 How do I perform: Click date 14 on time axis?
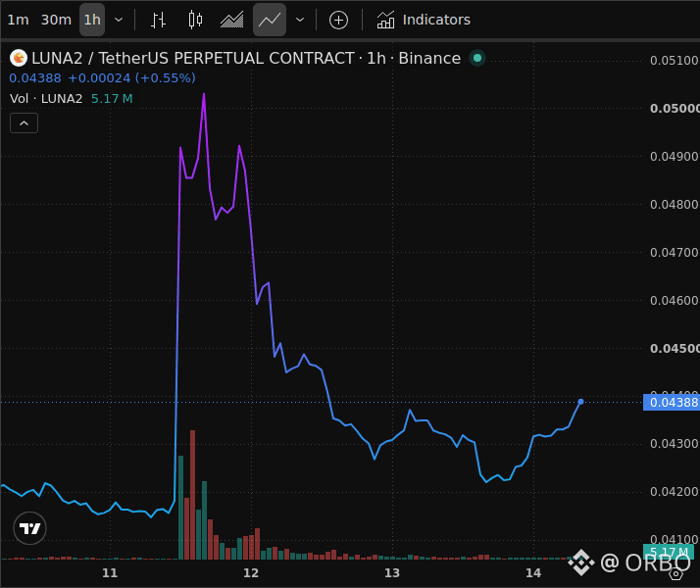click(533, 573)
